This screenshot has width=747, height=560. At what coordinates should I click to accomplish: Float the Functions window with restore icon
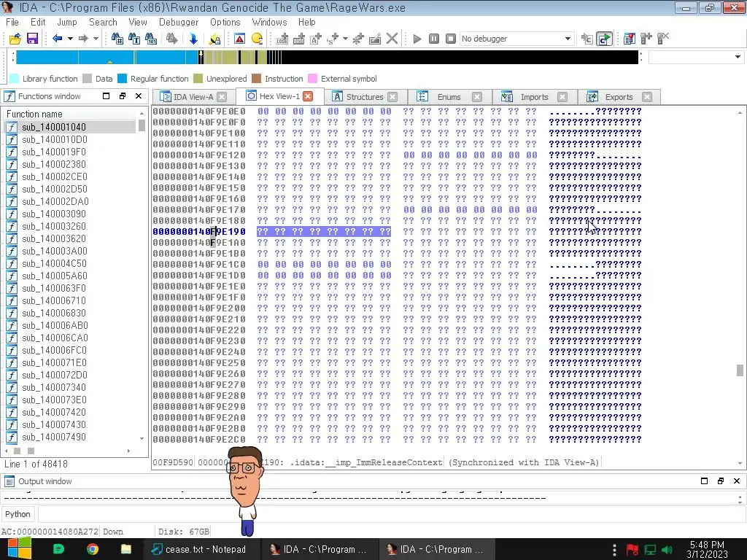click(x=123, y=96)
